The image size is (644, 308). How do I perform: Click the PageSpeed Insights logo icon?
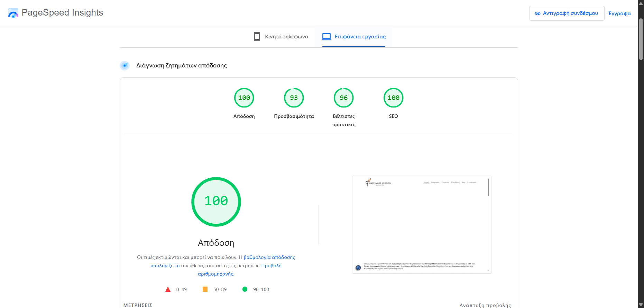pos(13,13)
